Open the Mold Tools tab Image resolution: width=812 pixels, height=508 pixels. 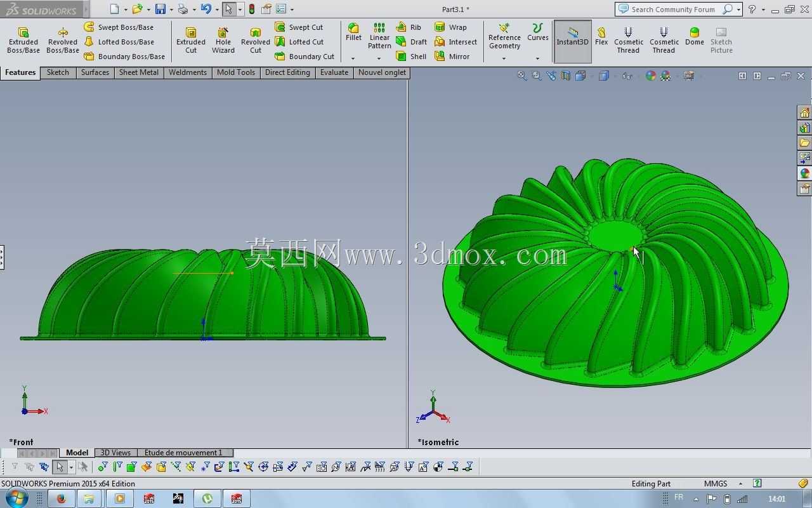[x=236, y=72]
